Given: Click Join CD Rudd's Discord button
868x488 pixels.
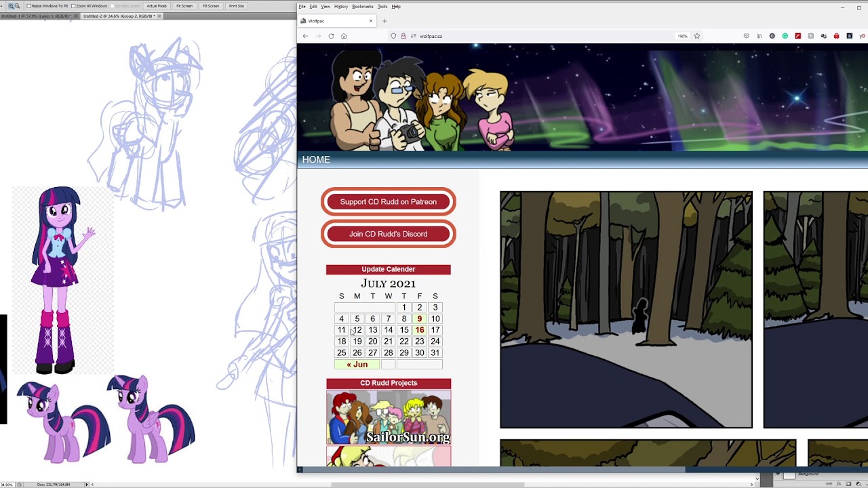Looking at the screenshot, I should [389, 234].
